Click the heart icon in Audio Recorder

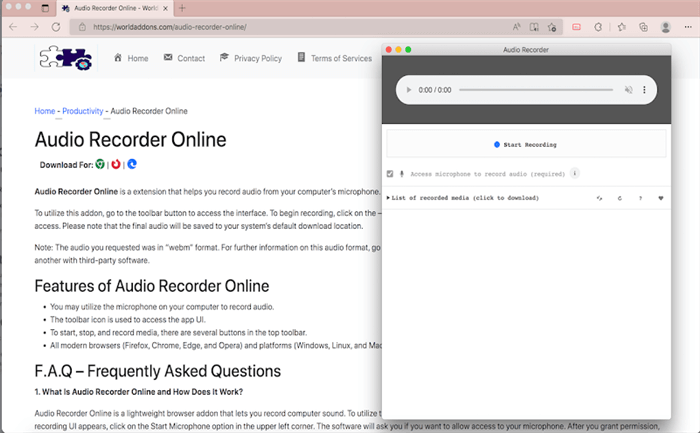(661, 198)
